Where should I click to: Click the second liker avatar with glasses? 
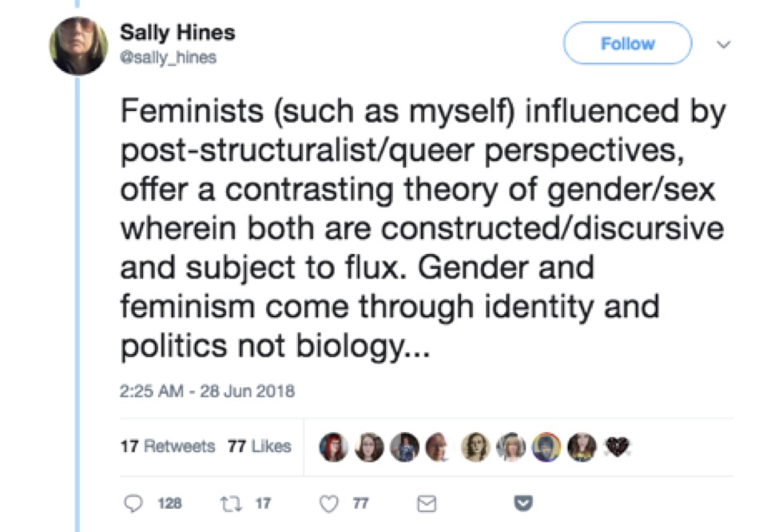tap(371, 447)
